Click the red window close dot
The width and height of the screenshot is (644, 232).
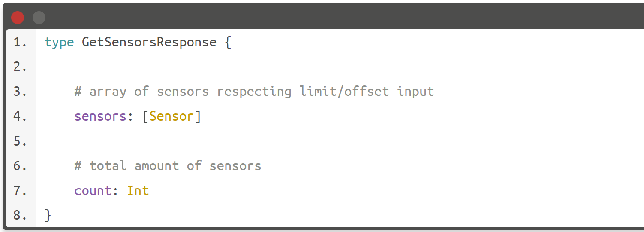(18, 18)
